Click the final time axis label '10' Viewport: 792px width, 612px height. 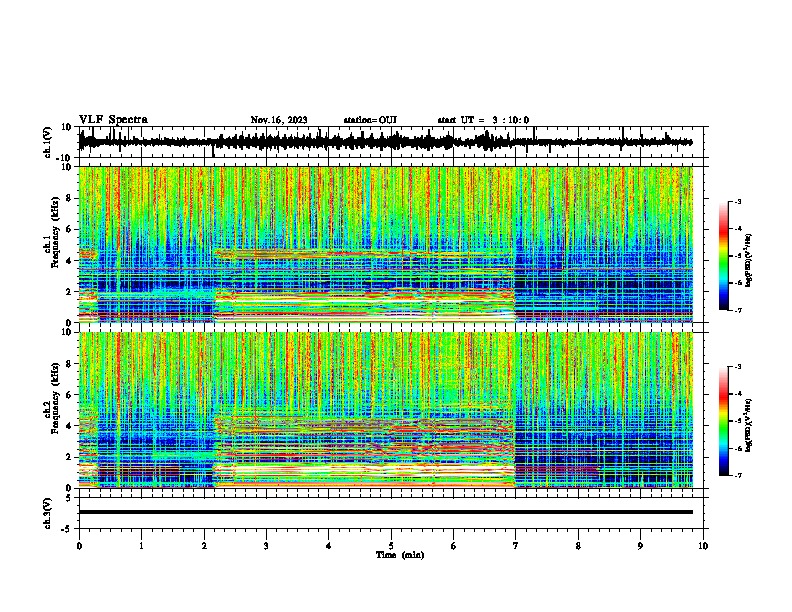[x=703, y=546]
